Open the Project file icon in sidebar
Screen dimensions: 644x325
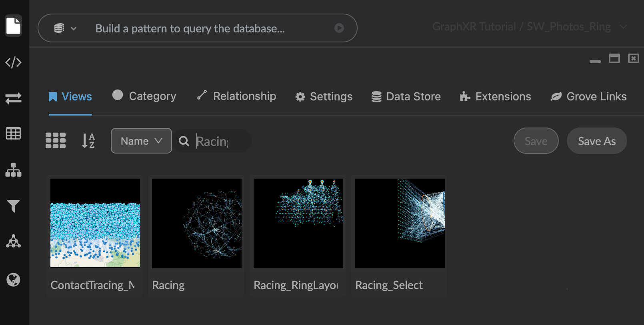coord(13,26)
